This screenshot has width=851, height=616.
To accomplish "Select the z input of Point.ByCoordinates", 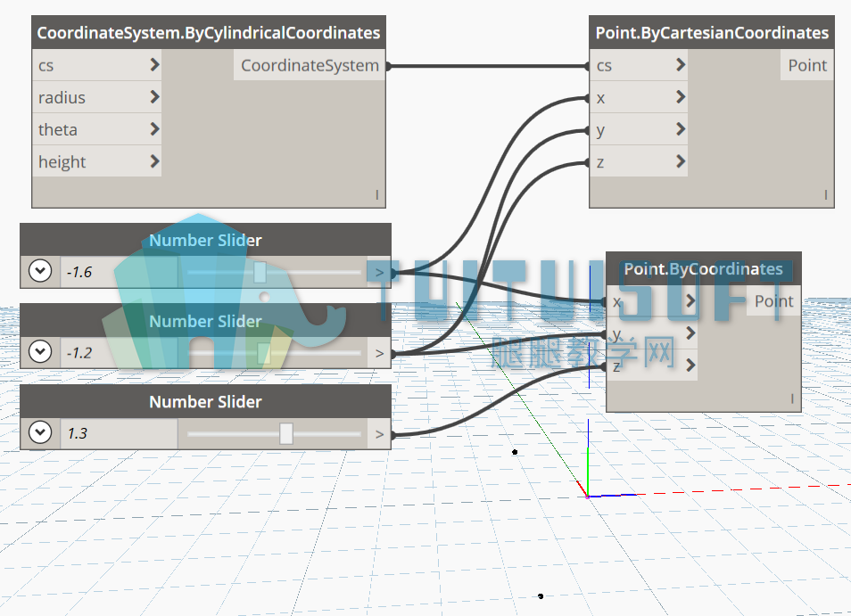I will click(x=652, y=365).
